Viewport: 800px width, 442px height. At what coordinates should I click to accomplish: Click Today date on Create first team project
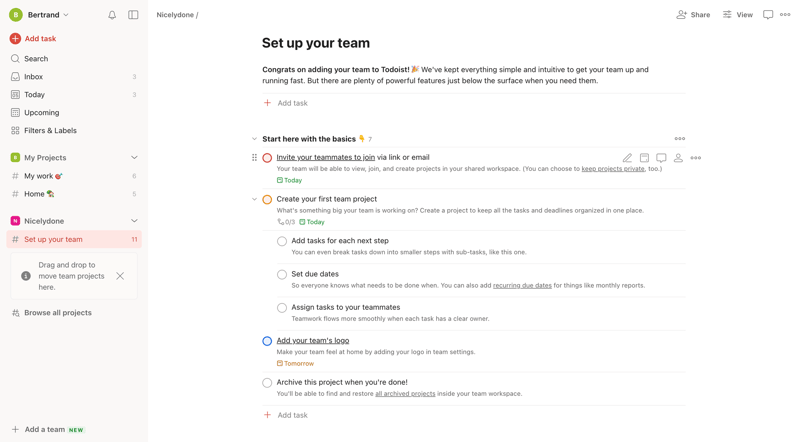pos(312,222)
